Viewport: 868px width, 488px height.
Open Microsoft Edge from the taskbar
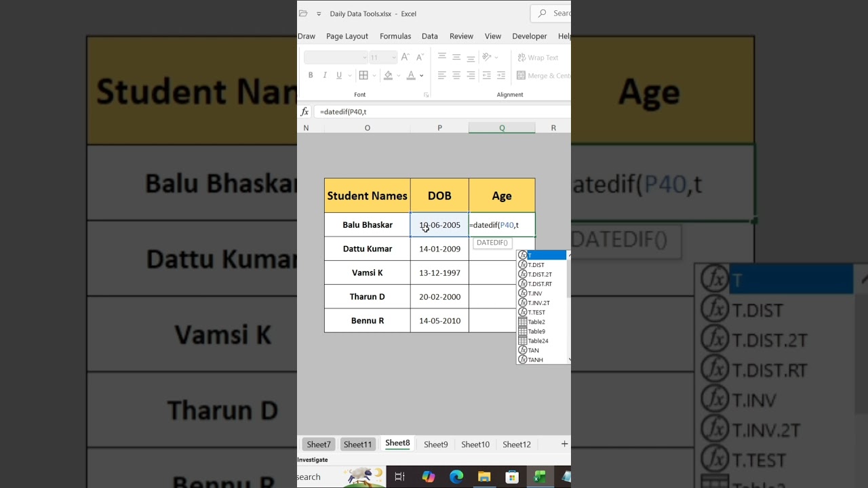[x=456, y=477]
